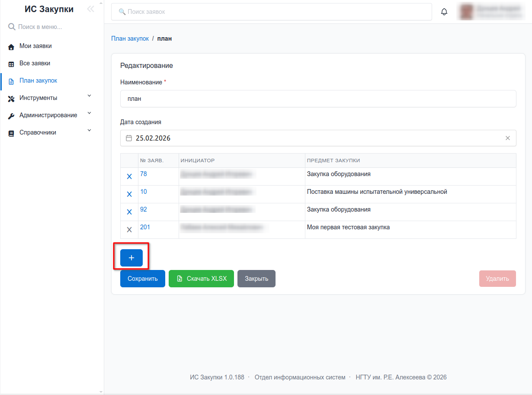This screenshot has width=532, height=395.
Task: Click the document icon beside План закупок
Action: 12,81
